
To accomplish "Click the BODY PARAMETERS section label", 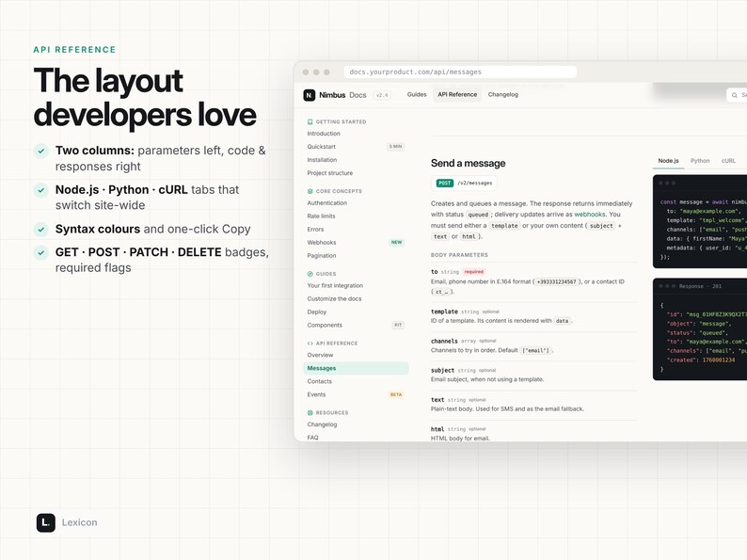I will (459, 255).
